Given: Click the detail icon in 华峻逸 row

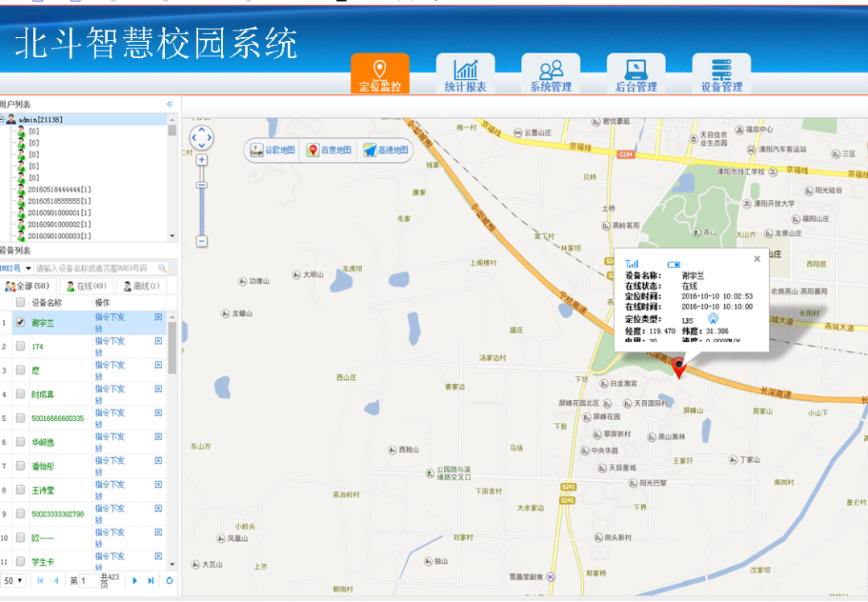Looking at the screenshot, I should click(x=158, y=436).
